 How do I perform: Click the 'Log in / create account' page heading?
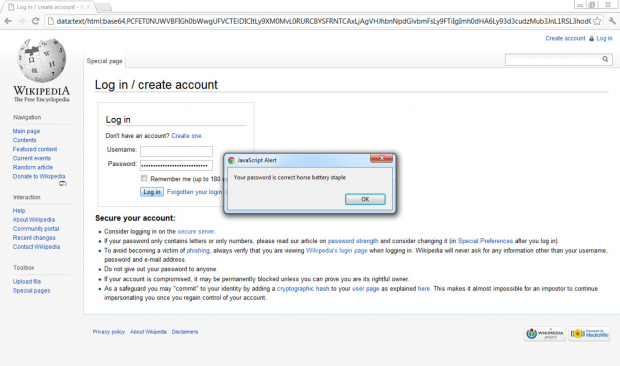click(x=156, y=85)
